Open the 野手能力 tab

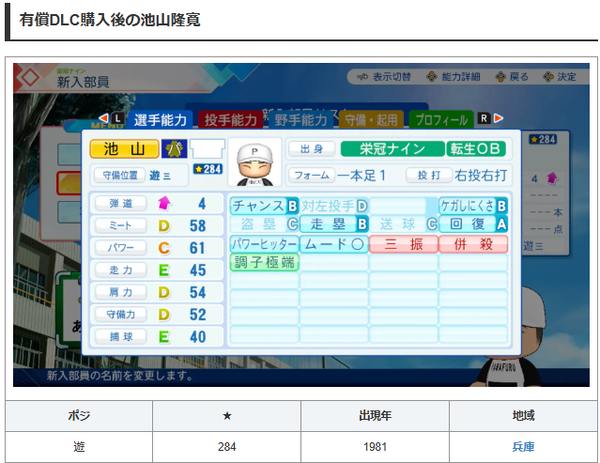[301, 119]
